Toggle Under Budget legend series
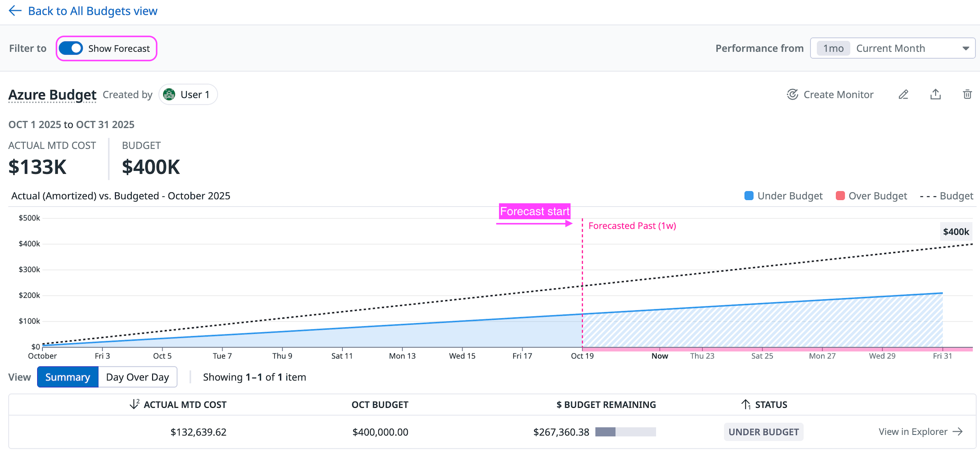Viewport: 980px width, 454px height. [783, 196]
